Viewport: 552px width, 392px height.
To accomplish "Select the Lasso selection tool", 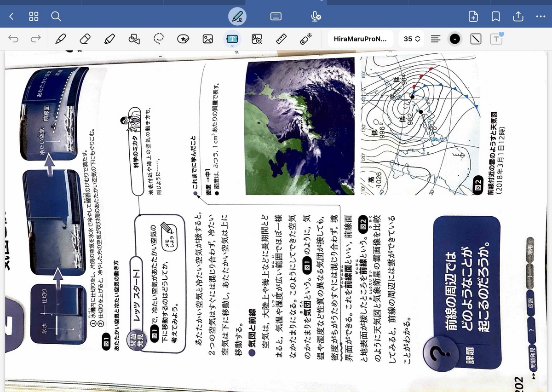I will tap(159, 39).
